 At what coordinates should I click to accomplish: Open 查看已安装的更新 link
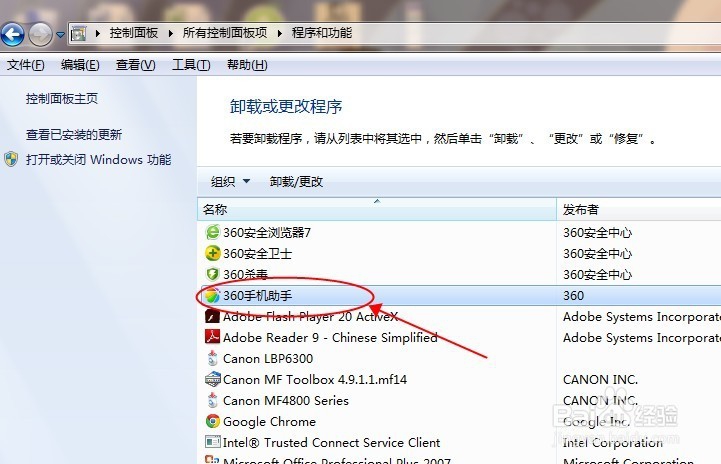coord(74,135)
